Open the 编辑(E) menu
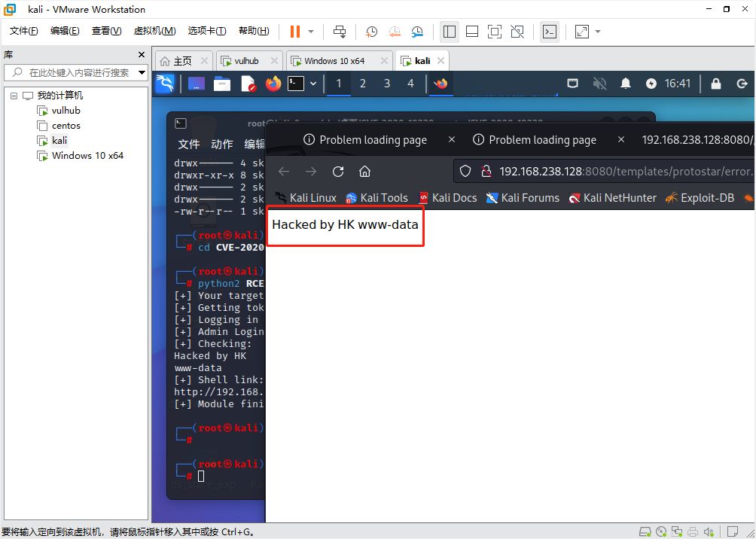Image resolution: width=756 pixels, height=539 pixels. pyautogui.click(x=65, y=31)
